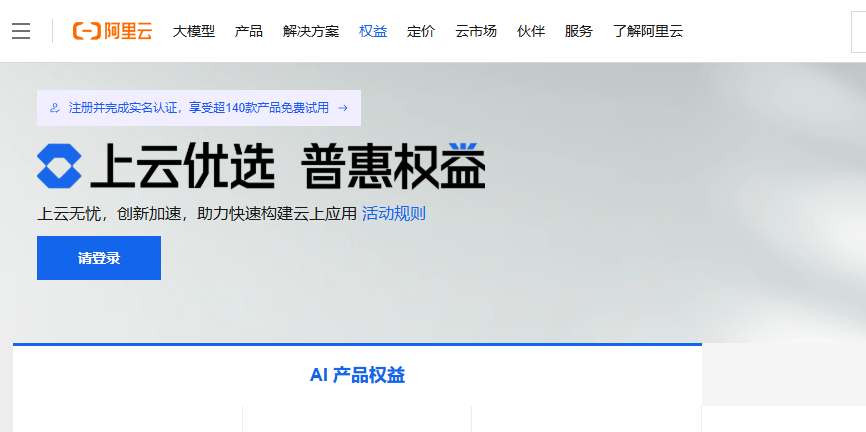Open the hamburger menu icon
Image resolution: width=866 pixels, height=432 pixels.
point(21,31)
